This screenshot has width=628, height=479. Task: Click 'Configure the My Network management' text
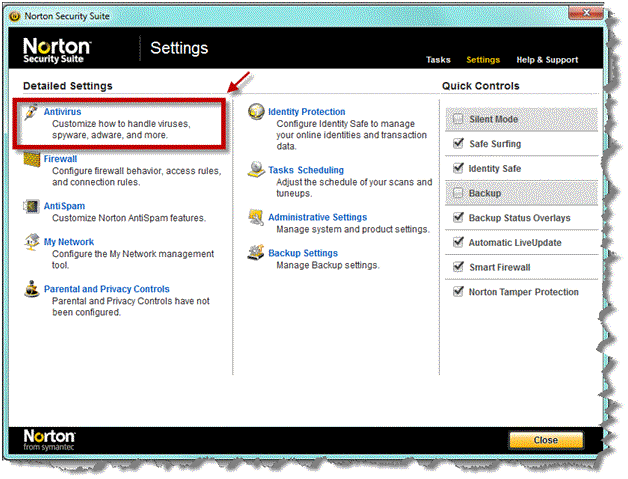tap(133, 260)
